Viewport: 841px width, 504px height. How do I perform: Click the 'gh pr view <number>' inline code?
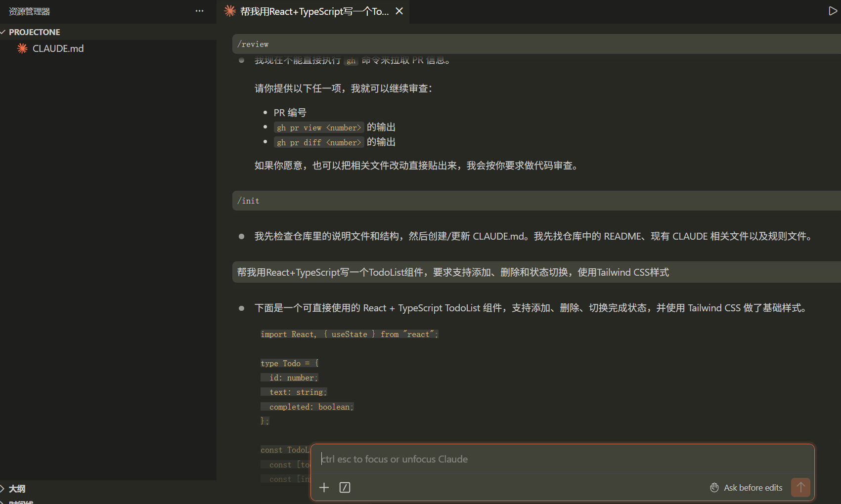tap(319, 127)
